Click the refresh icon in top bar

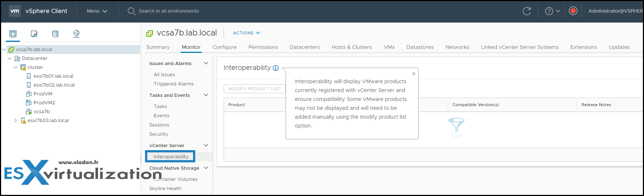tap(527, 11)
